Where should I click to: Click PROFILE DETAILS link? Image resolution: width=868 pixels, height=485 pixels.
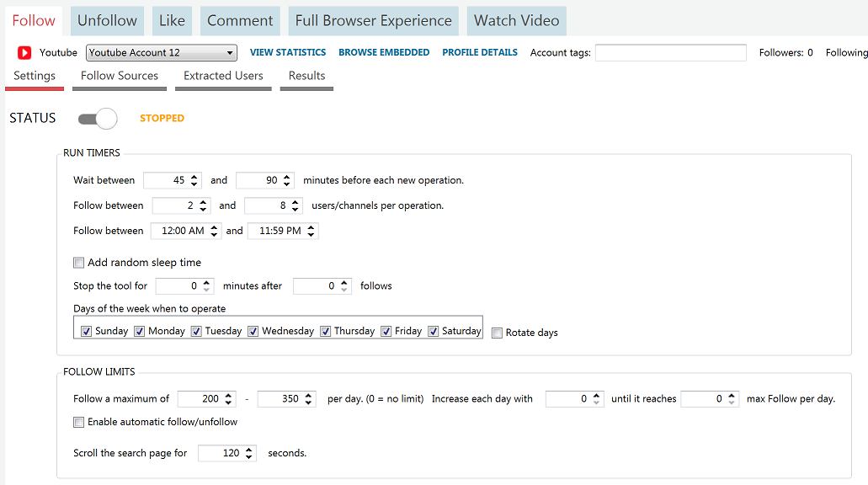click(480, 52)
